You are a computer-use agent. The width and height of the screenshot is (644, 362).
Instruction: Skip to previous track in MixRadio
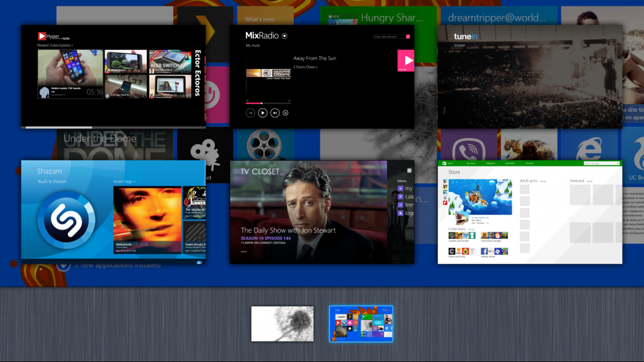coord(250,113)
